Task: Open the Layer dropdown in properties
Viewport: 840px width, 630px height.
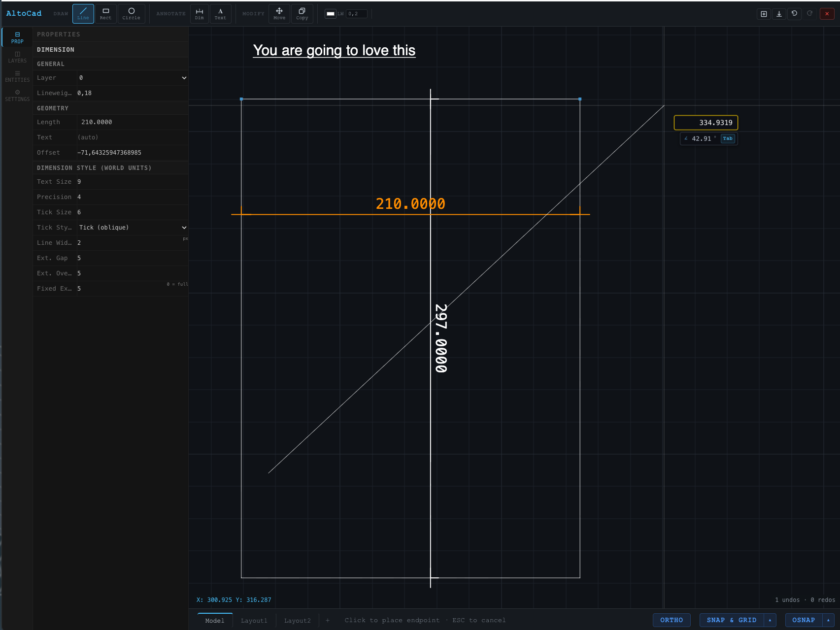Action: pyautogui.click(x=132, y=77)
